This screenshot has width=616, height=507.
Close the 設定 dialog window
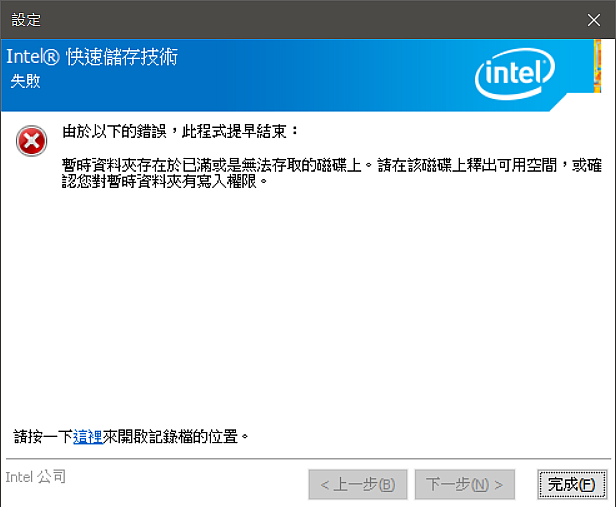pos(594,20)
